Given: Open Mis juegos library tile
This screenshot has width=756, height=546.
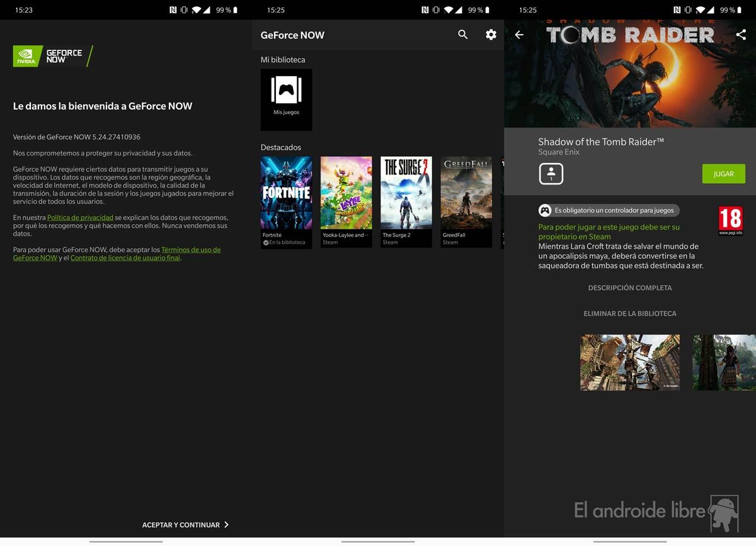Looking at the screenshot, I should point(286,100).
